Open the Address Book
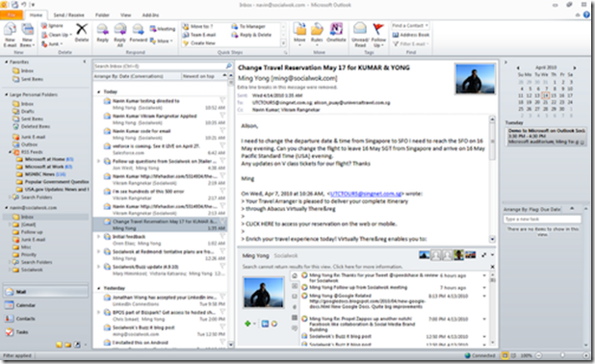 pyautogui.click(x=410, y=35)
